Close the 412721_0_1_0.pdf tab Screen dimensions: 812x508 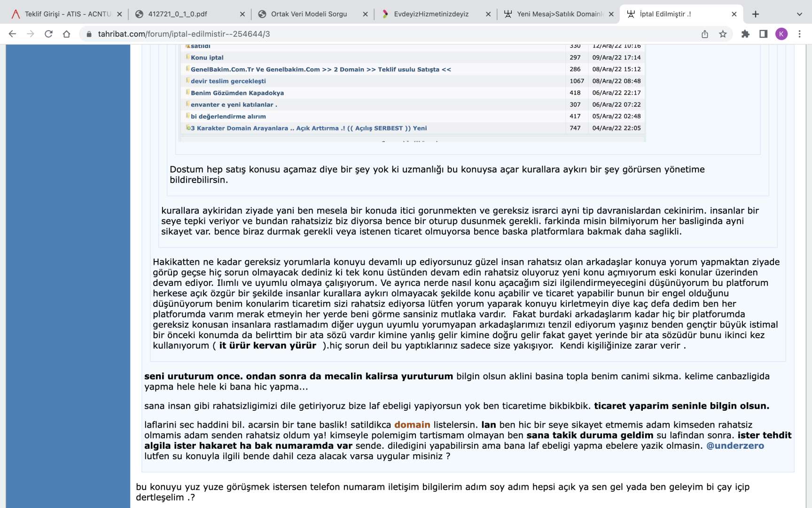[242, 14]
